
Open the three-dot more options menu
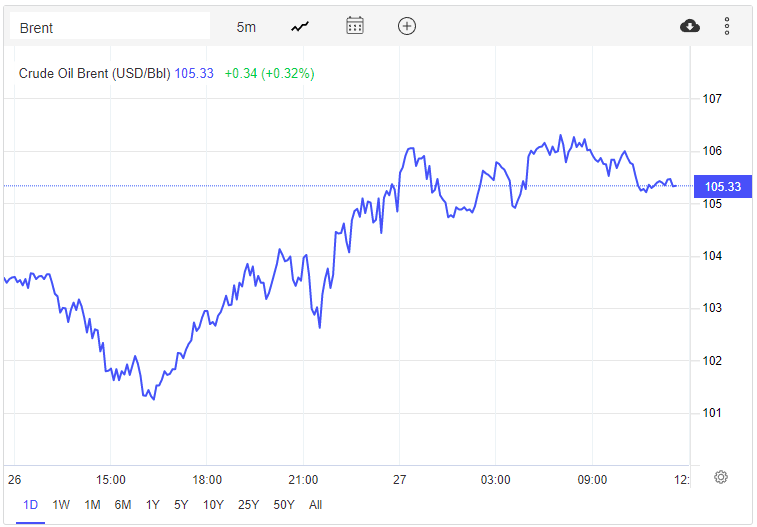(727, 26)
